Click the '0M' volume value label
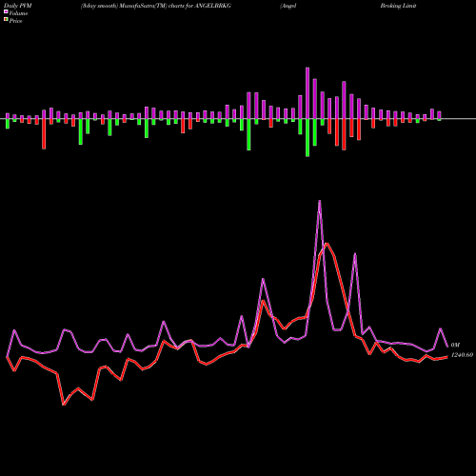This screenshot has height=476, width=476. [x=455, y=345]
